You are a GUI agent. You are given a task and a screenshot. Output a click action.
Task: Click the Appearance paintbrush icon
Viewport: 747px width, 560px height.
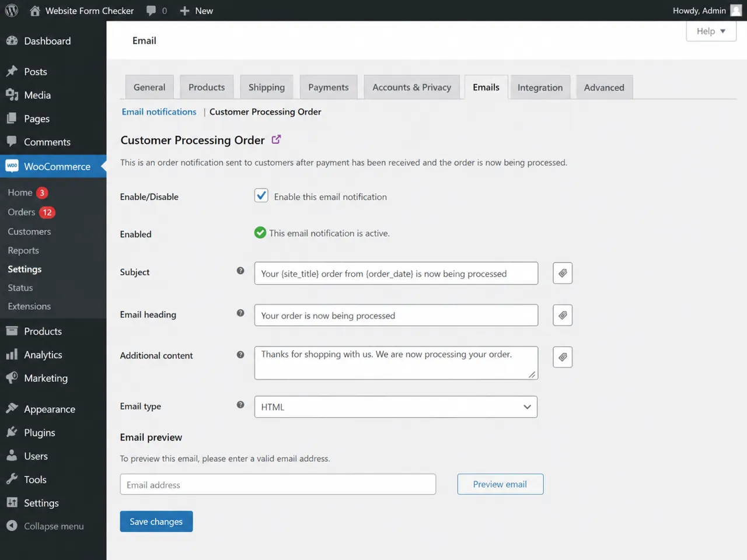pos(12,408)
